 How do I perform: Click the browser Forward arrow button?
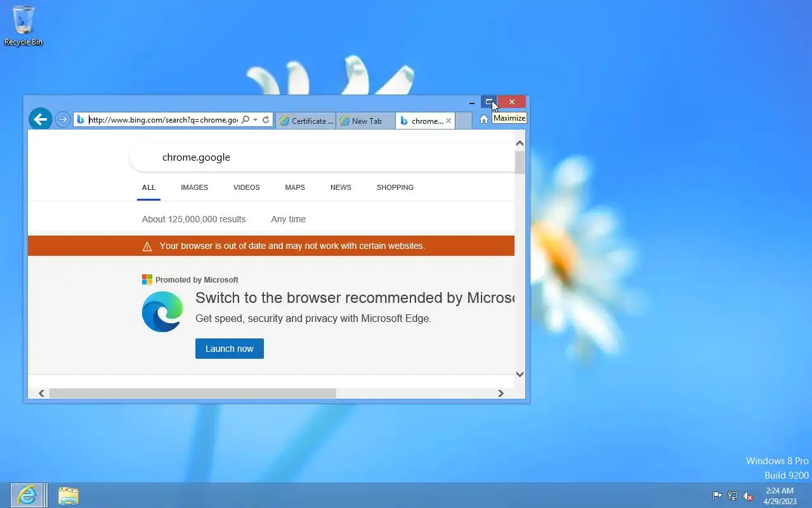coord(62,119)
